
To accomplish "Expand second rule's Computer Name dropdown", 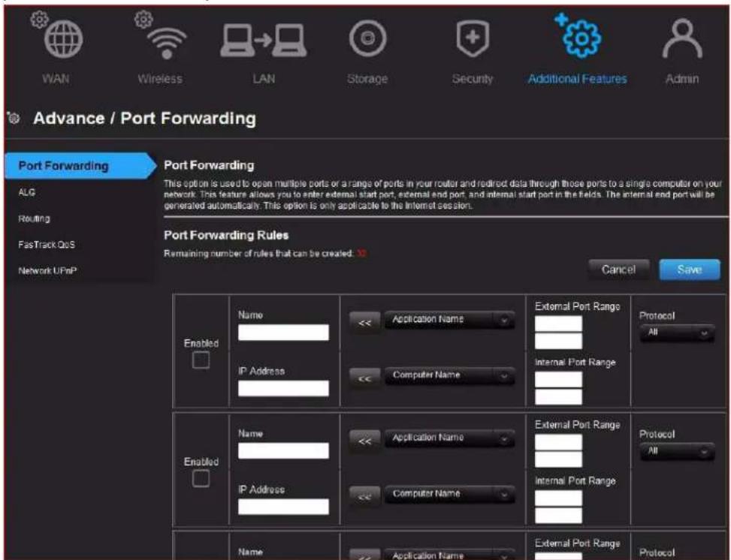I will pyautogui.click(x=449, y=494).
